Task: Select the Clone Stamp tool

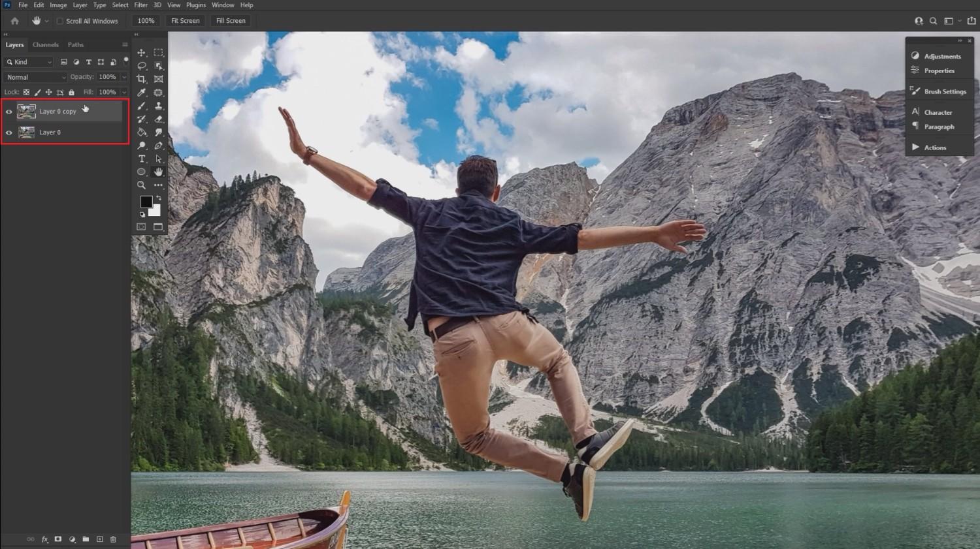Action: [158, 106]
